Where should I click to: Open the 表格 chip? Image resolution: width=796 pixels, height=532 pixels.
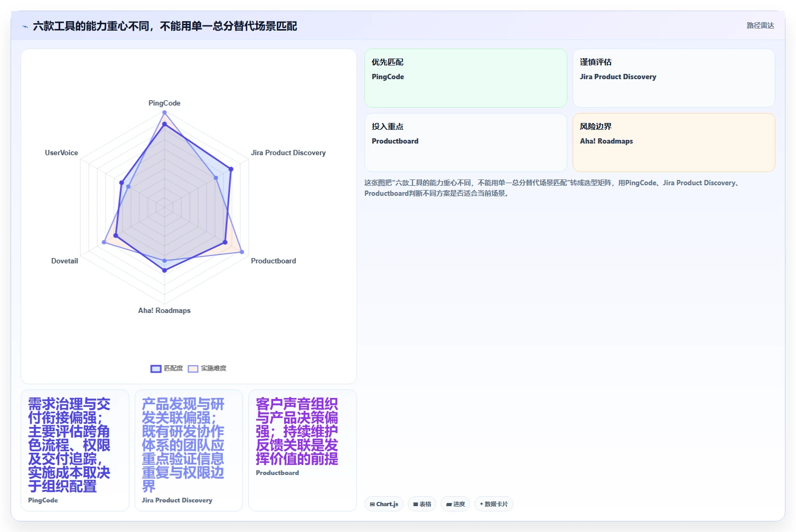(422, 504)
